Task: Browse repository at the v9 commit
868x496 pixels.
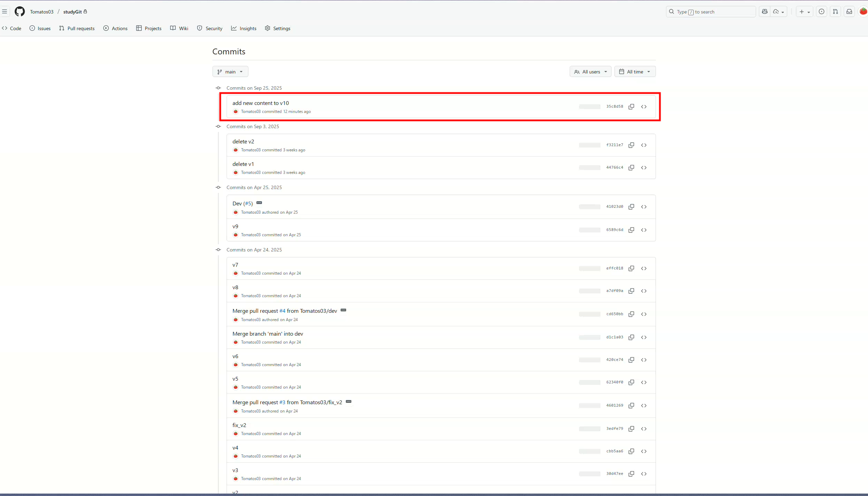Action: click(644, 230)
